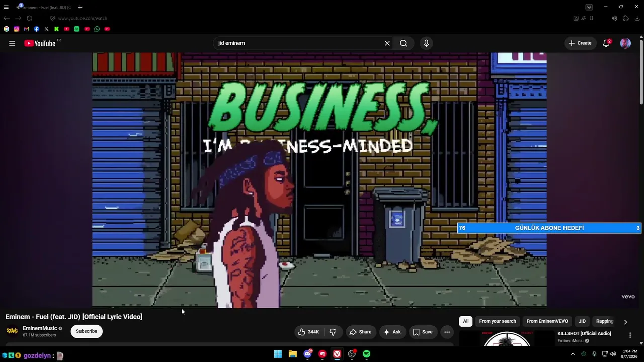The image size is (644, 362).
Task: Click the address bar URL
Action: pyautogui.click(x=83, y=18)
